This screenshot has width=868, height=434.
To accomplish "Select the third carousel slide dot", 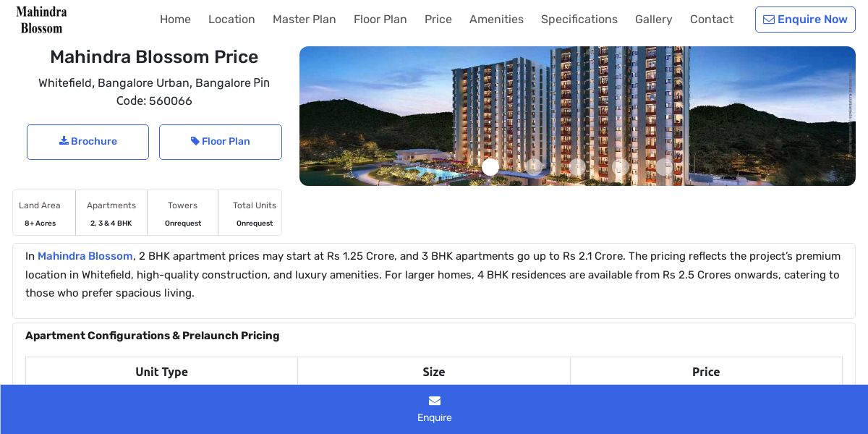I will pos(577,167).
